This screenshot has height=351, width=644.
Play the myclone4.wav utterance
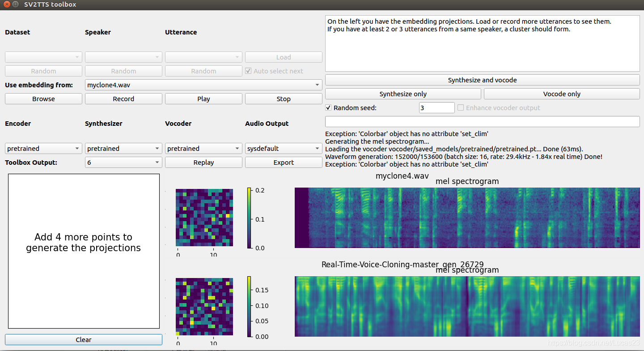tap(203, 98)
